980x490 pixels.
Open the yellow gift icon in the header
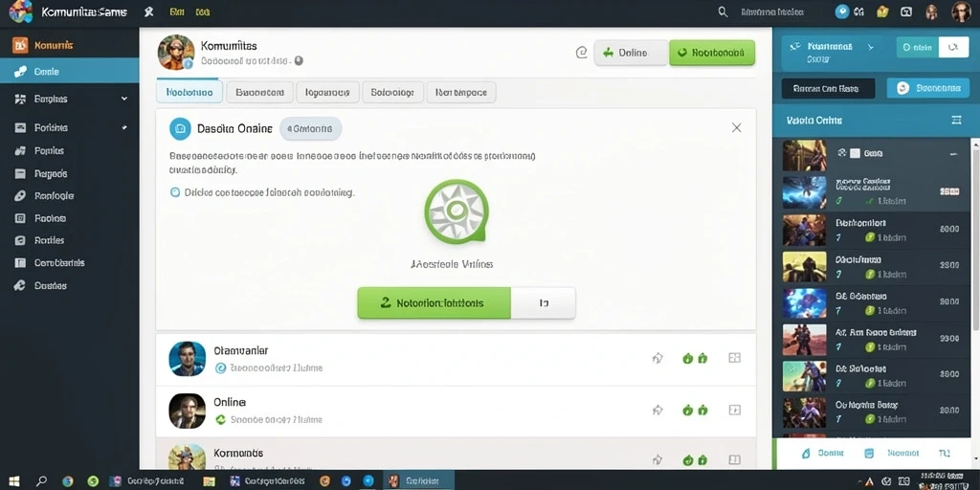[882, 11]
